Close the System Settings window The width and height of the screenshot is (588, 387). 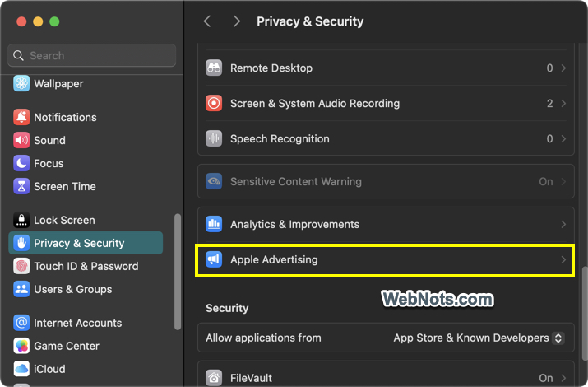point(21,21)
